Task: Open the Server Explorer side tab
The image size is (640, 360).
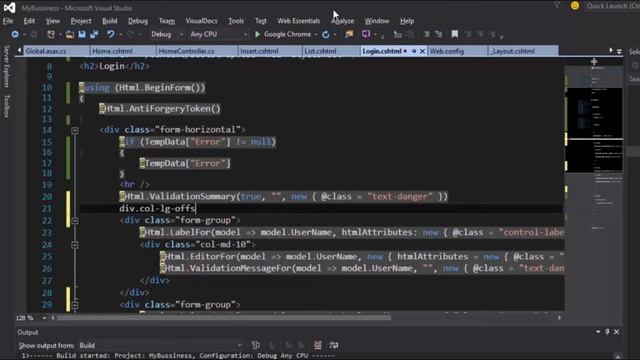Action: click(x=6, y=66)
